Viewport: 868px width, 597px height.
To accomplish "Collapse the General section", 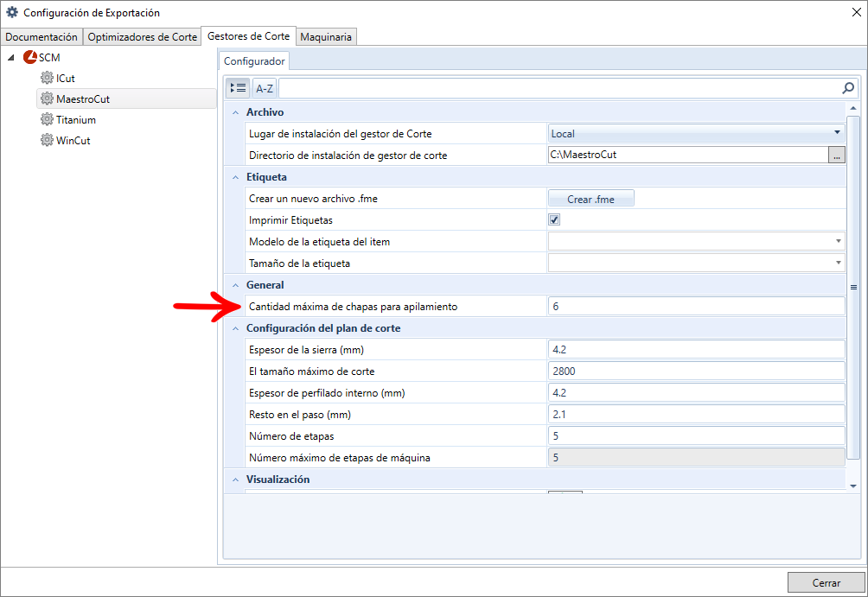I will [236, 285].
